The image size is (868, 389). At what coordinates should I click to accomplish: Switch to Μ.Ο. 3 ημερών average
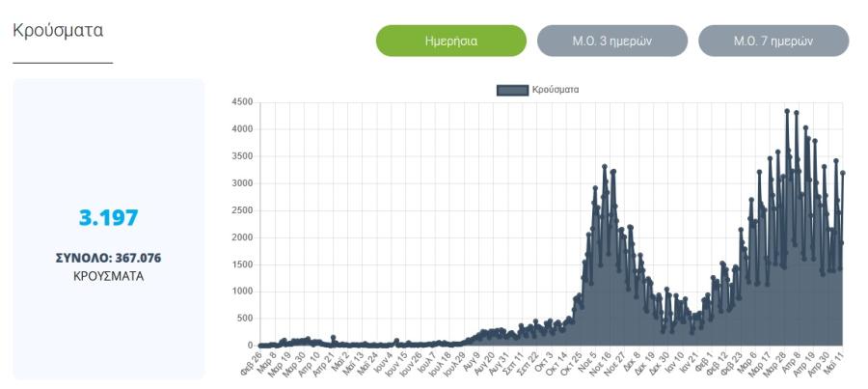coord(612,41)
